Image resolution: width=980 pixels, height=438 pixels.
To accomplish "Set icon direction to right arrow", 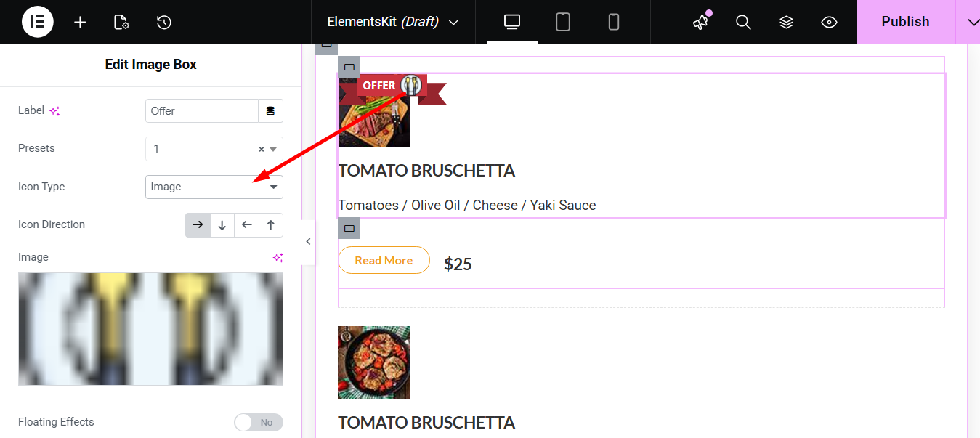I will coord(198,225).
